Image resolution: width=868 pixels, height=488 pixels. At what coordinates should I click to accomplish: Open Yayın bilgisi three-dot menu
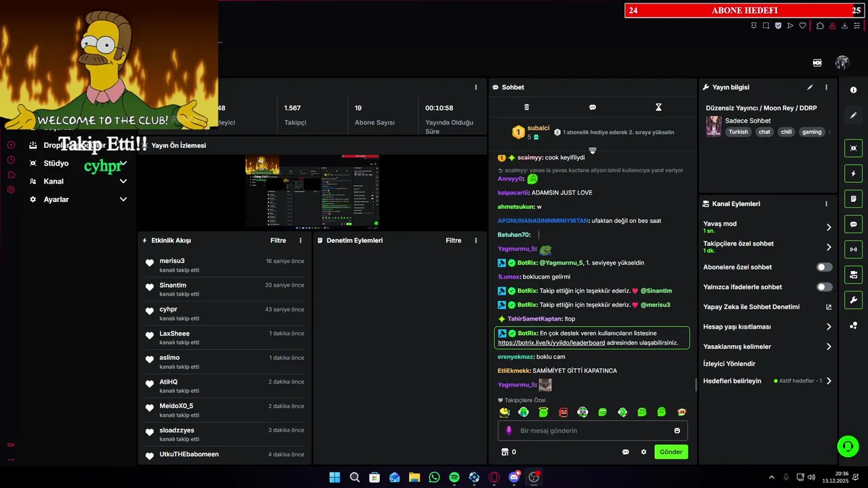tap(826, 87)
